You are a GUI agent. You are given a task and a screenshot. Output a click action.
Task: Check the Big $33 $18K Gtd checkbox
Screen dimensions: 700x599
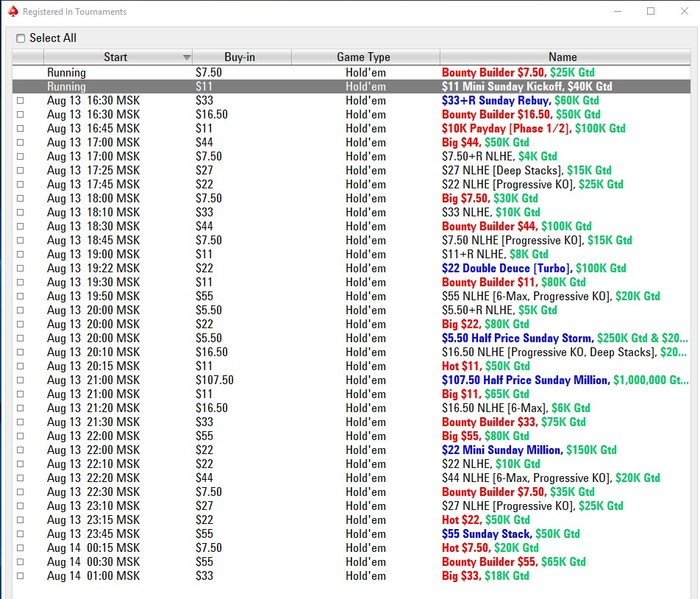[21, 576]
